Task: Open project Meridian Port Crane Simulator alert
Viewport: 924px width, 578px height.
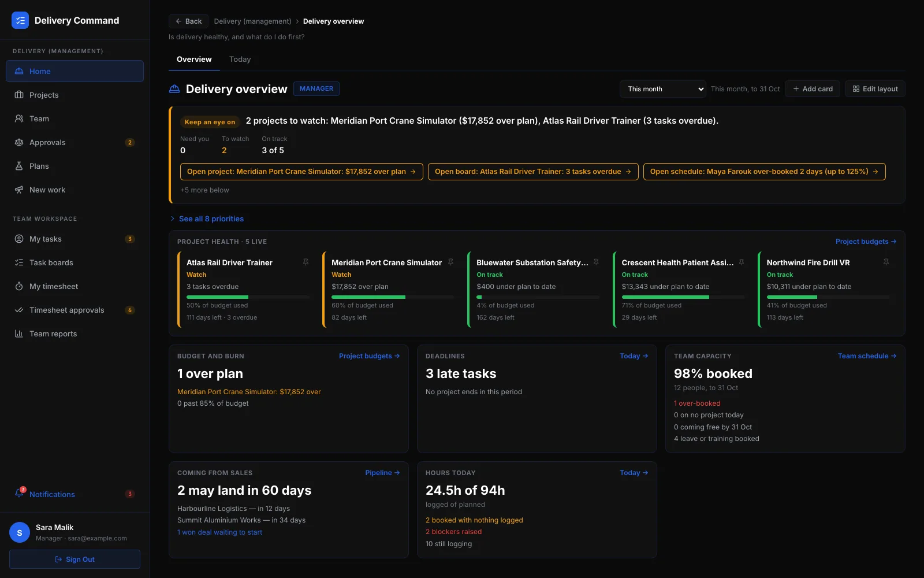Action: click(x=301, y=172)
